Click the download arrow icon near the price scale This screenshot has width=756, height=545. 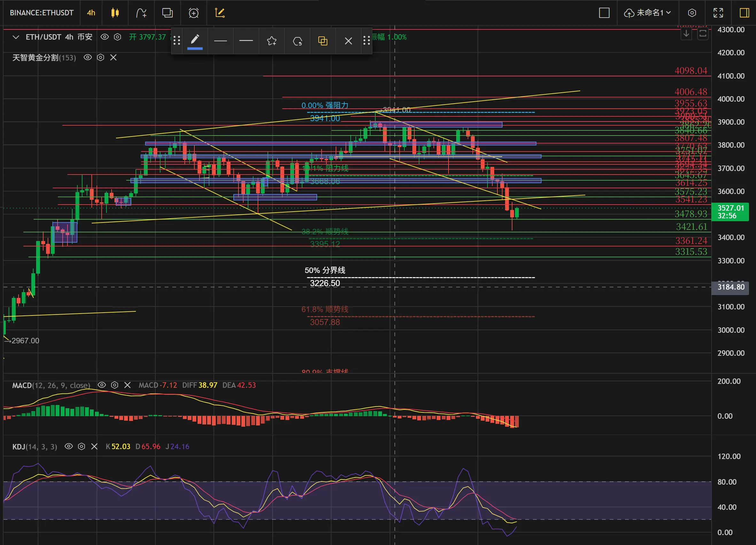[x=686, y=34]
